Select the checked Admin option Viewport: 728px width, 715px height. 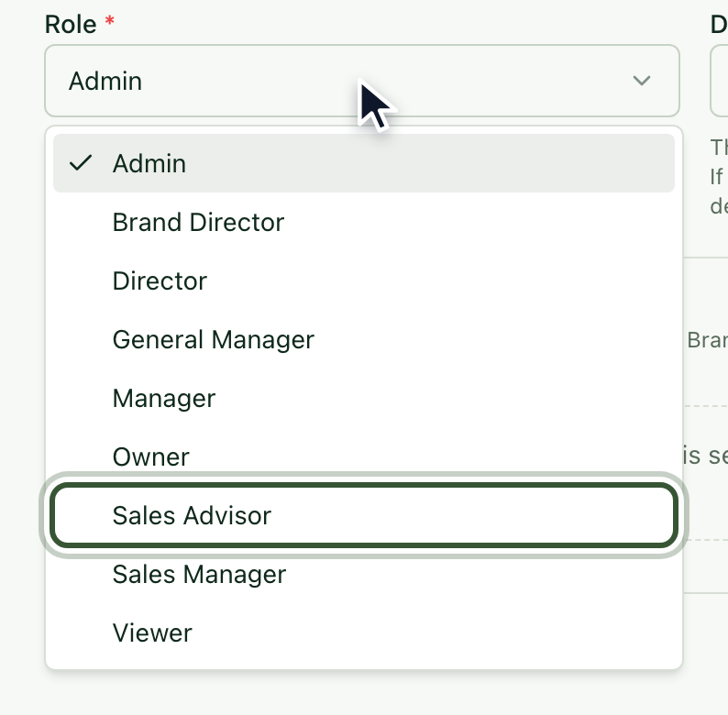[x=364, y=163]
